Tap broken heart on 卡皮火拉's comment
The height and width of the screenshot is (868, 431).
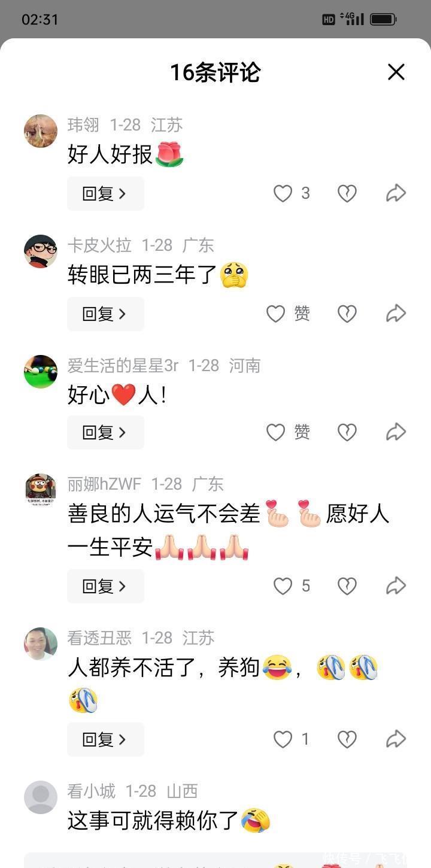(x=347, y=314)
